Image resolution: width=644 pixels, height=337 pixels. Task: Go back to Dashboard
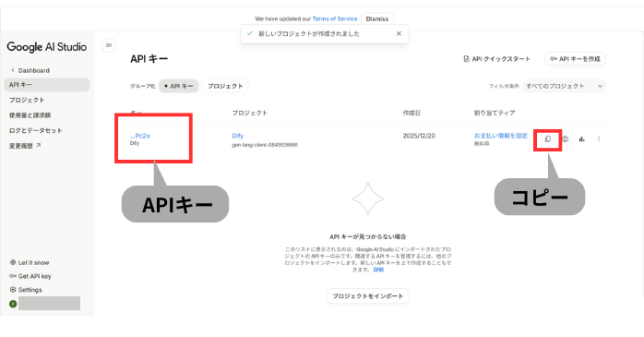[30, 71]
